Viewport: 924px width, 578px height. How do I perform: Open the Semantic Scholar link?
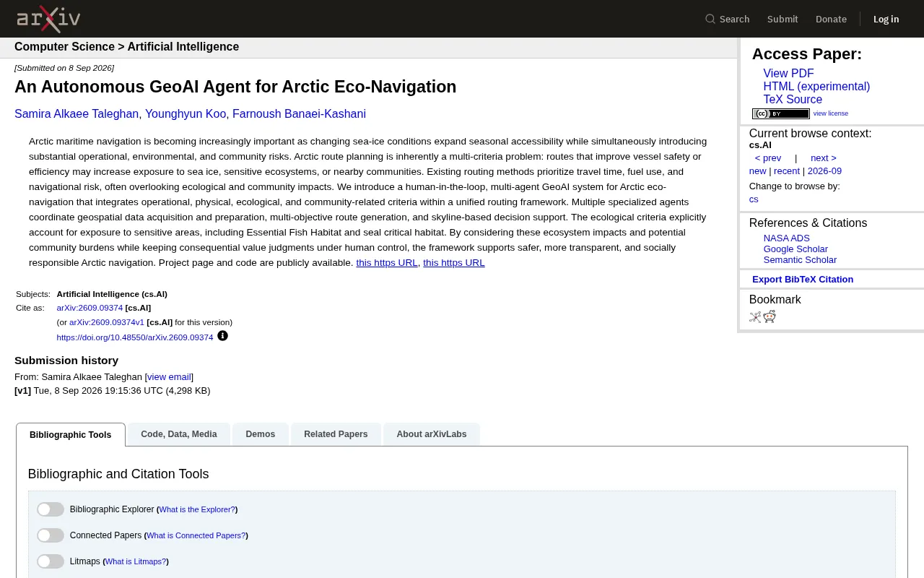point(800,260)
